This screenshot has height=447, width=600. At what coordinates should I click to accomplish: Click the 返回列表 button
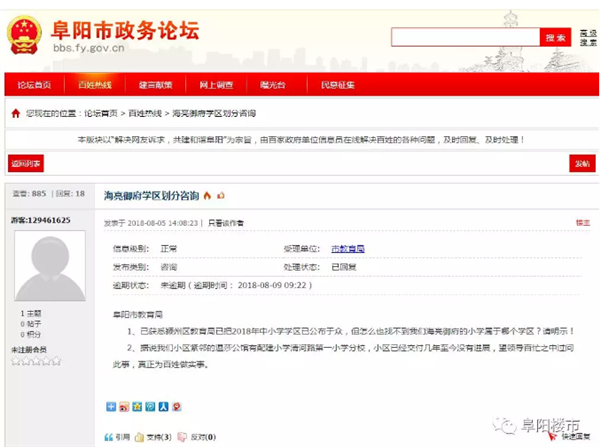26,163
